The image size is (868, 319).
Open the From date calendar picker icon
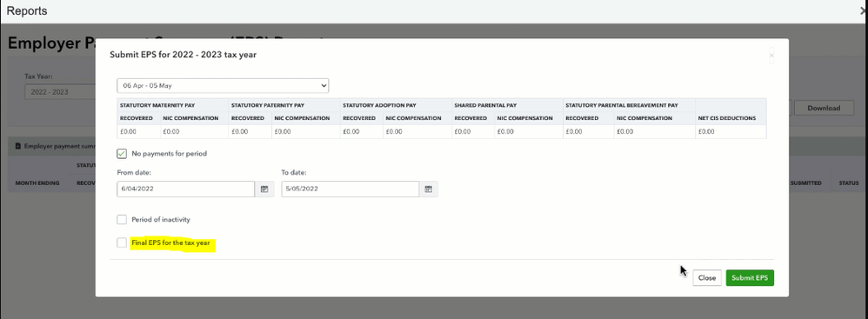(264, 189)
